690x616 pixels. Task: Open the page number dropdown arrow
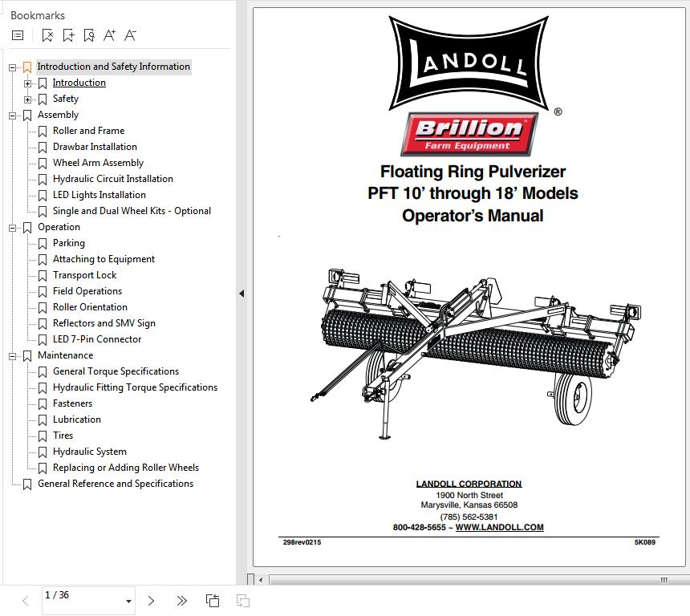[x=128, y=601]
